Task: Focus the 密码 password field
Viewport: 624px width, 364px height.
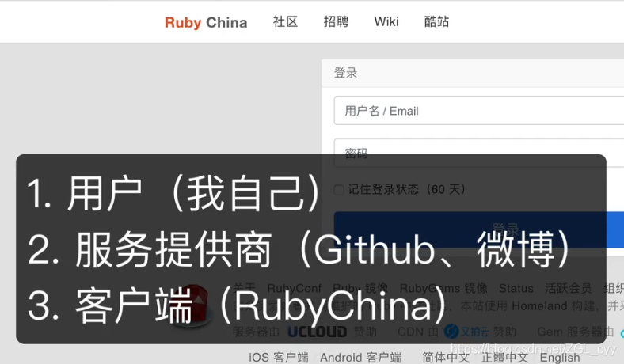Action: (x=479, y=153)
